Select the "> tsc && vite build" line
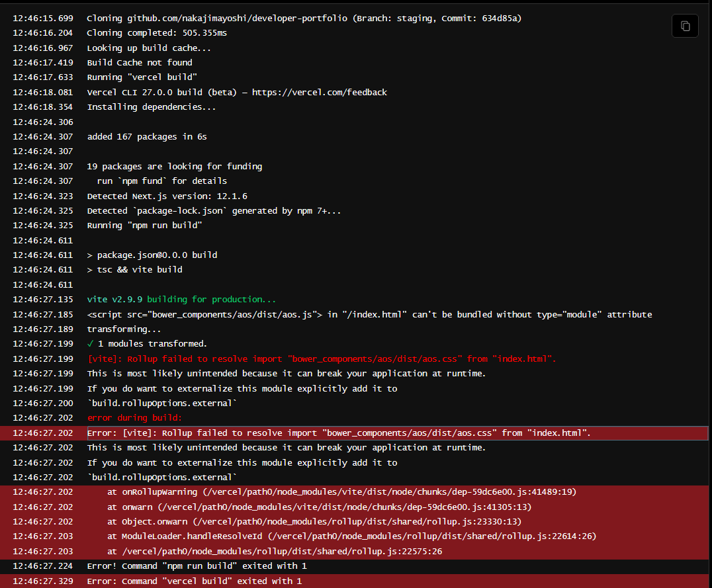Viewport: 712px width, 588px height. click(x=135, y=269)
